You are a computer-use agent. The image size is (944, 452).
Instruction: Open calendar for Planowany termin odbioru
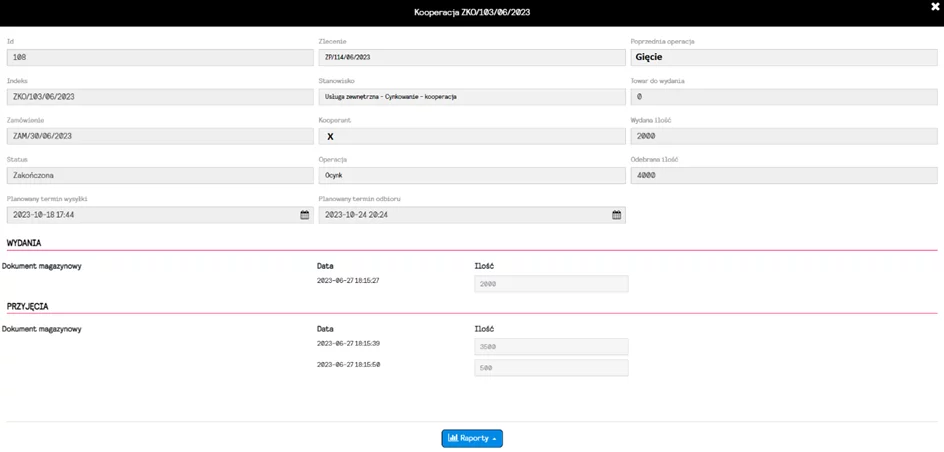click(x=616, y=215)
